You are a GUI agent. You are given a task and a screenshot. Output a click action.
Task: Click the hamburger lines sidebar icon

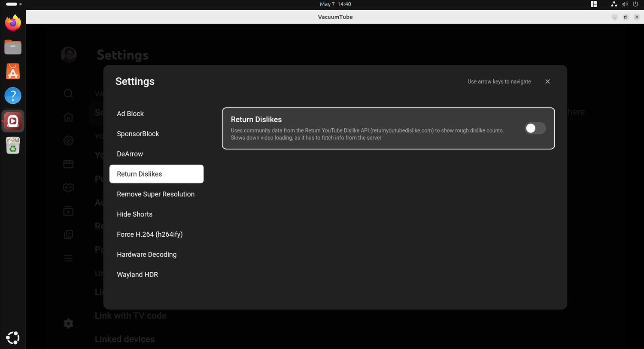tap(68, 258)
